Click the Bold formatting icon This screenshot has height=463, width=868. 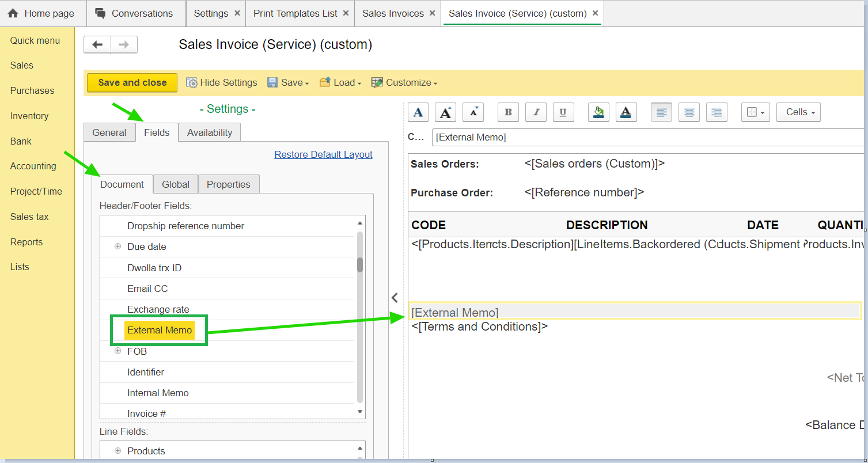pyautogui.click(x=508, y=112)
